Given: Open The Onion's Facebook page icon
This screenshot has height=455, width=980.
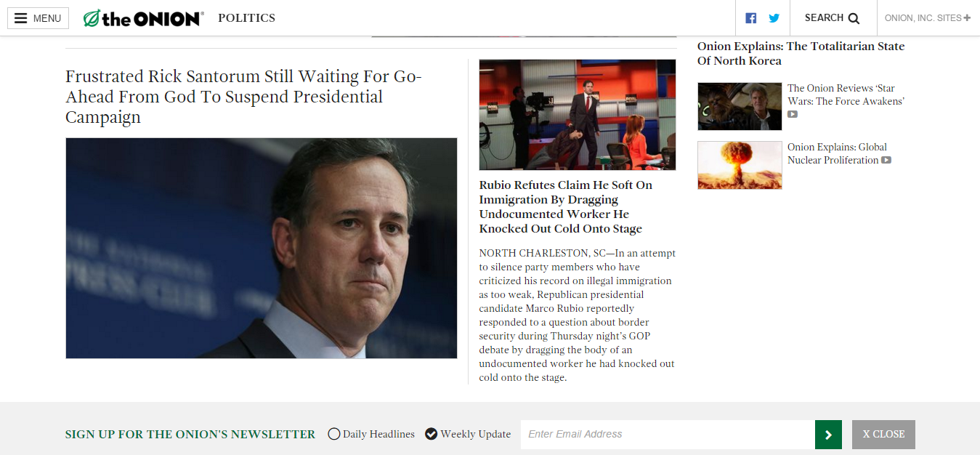Looking at the screenshot, I should (x=751, y=18).
